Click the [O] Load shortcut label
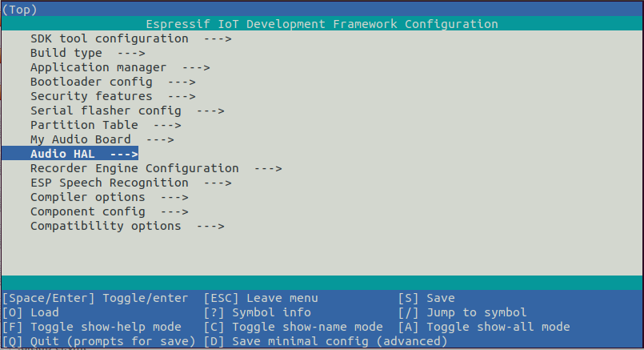Viewport: 644px width, 350px height. [30, 312]
